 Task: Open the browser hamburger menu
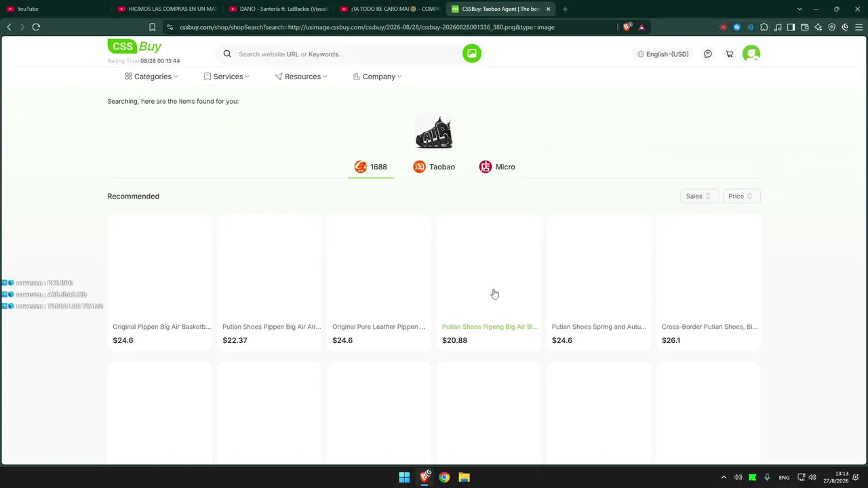(859, 27)
